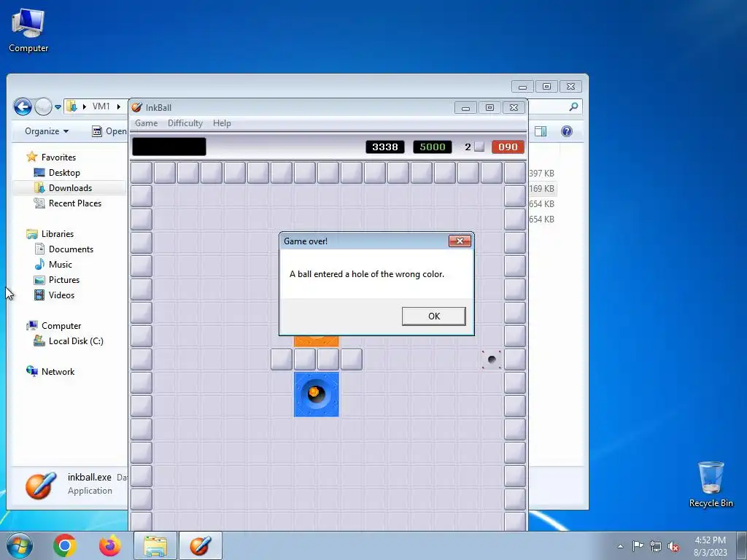Open Music library
This screenshot has width=747, height=560.
[60, 264]
